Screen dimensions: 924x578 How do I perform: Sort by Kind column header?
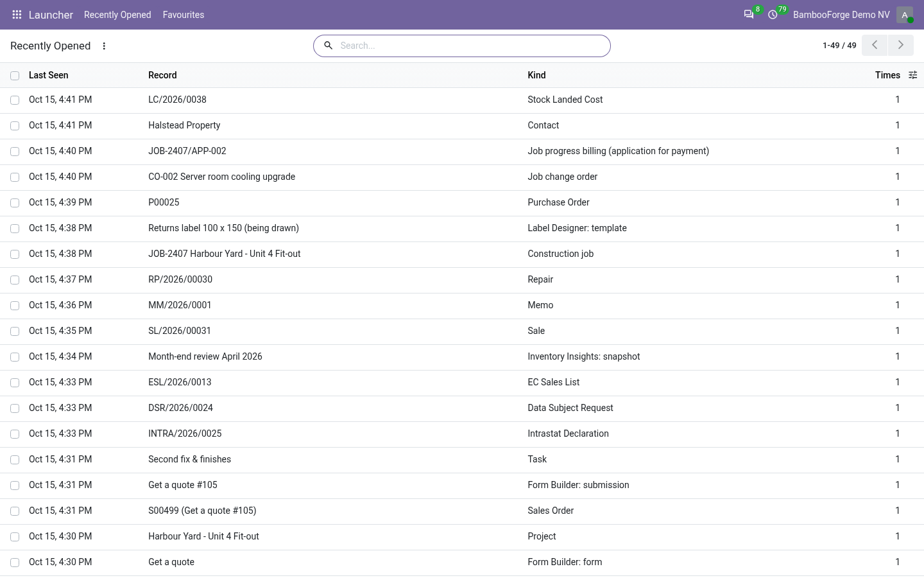(536, 75)
